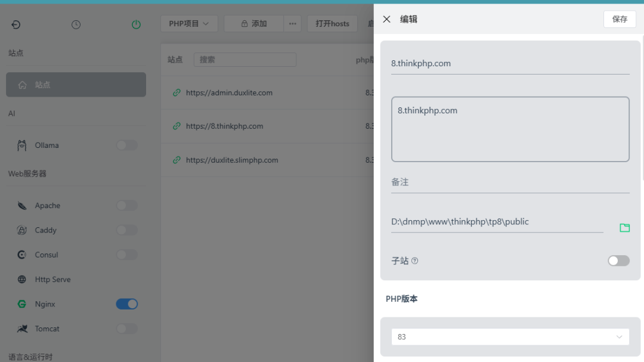This screenshot has width=644, height=362.
Task: Click the Nginx green icon
Action: point(22,304)
